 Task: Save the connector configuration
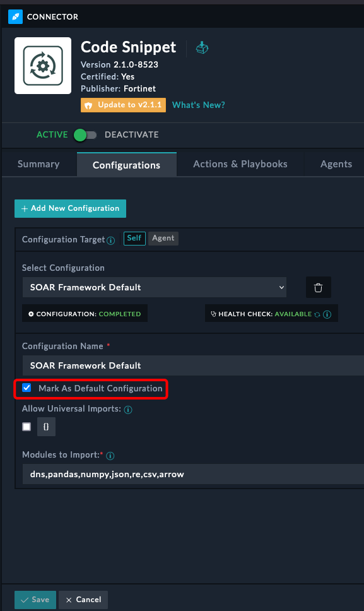point(35,600)
